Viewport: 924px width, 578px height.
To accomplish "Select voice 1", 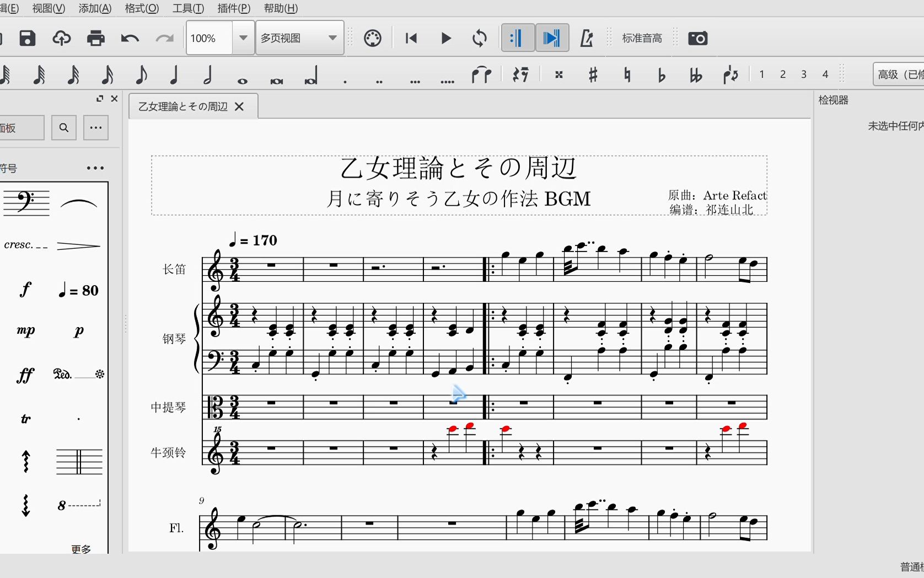I will [761, 74].
